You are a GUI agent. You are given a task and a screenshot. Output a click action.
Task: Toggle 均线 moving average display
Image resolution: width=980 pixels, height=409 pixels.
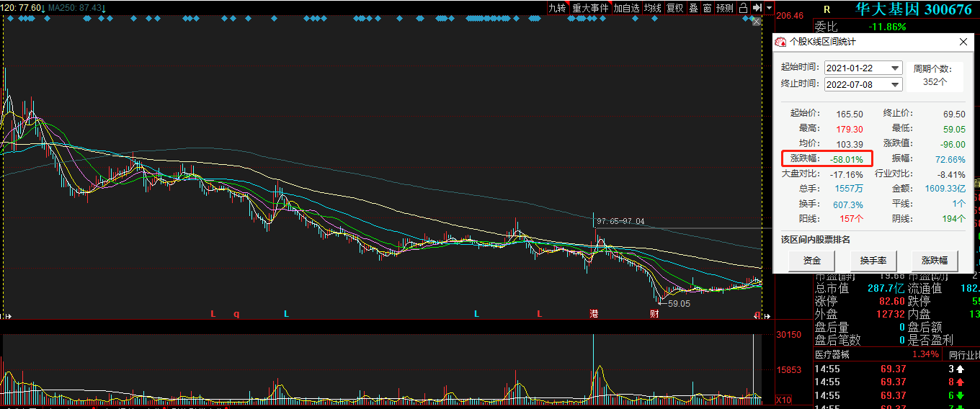(653, 8)
